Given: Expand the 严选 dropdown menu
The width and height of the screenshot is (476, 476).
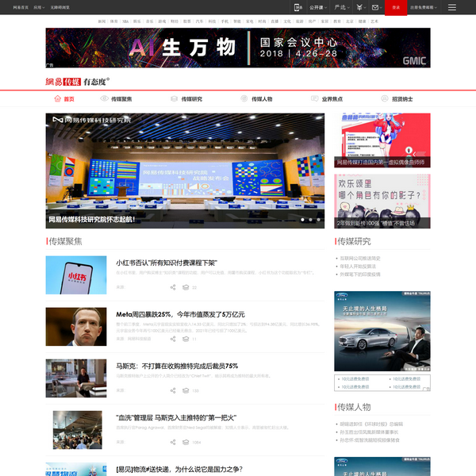Looking at the screenshot, I should pyautogui.click(x=342, y=7).
